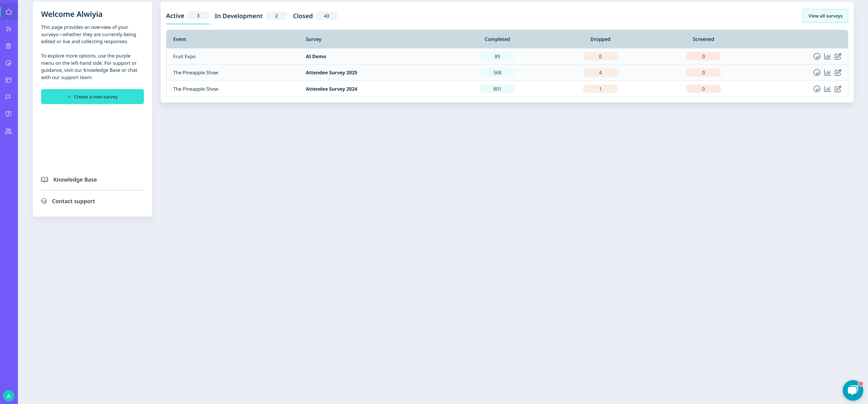Screen dimensions: 868x404
Task: Open the help question icon in the sidebar
Action: coord(9,114)
